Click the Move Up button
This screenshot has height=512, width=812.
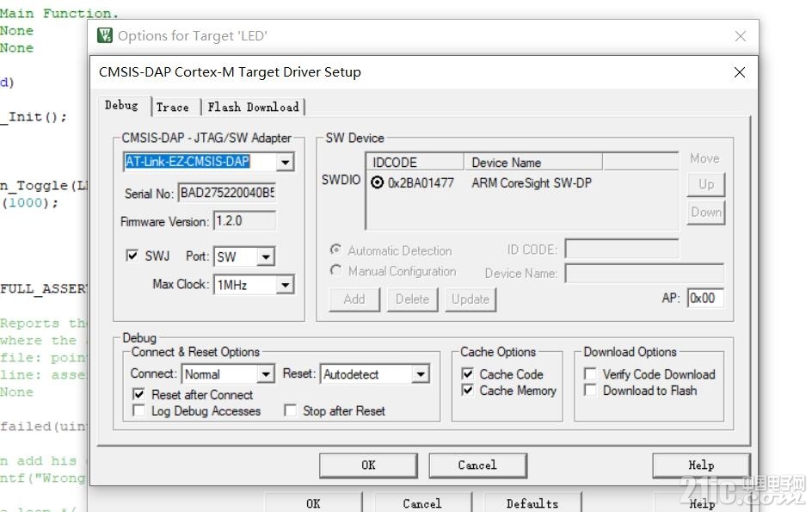point(706,184)
